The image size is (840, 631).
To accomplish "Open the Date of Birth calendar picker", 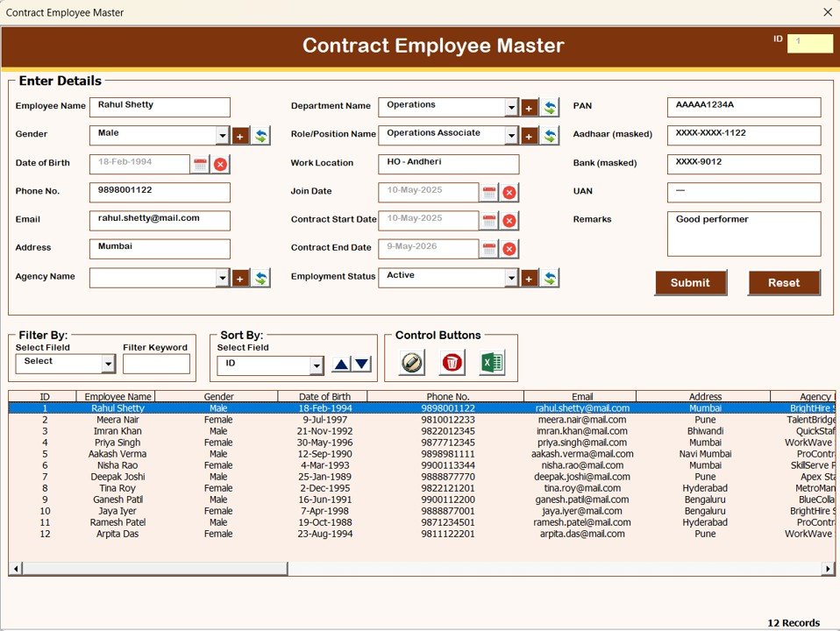I will pyautogui.click(x=200, y=164).
